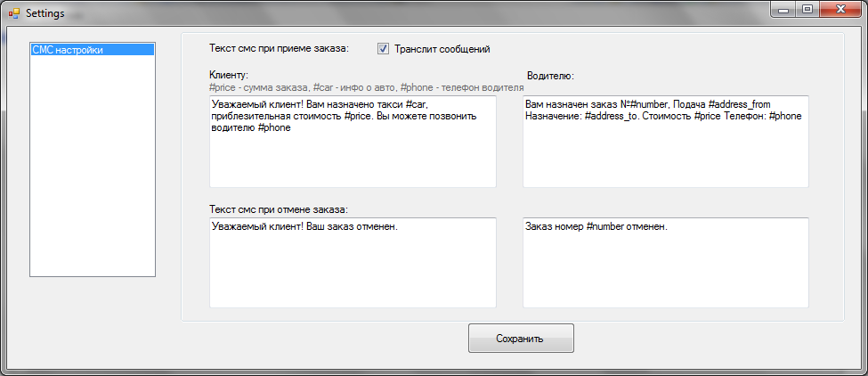Viewport: 868px width, 376px height.
Task: Click empty area of the left settings list
Action: point(93,178)
